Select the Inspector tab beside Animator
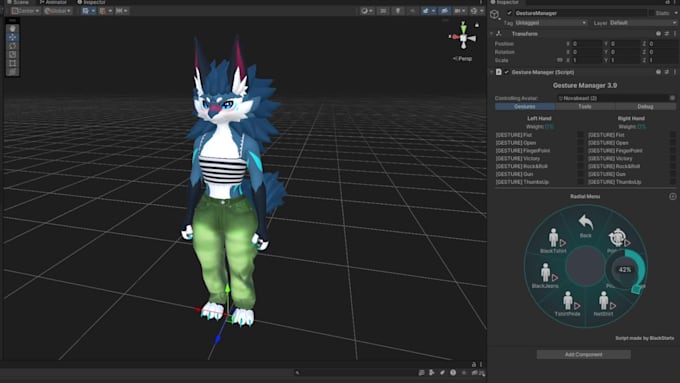This screenshot has height=383, width=680. click(91, 2)
